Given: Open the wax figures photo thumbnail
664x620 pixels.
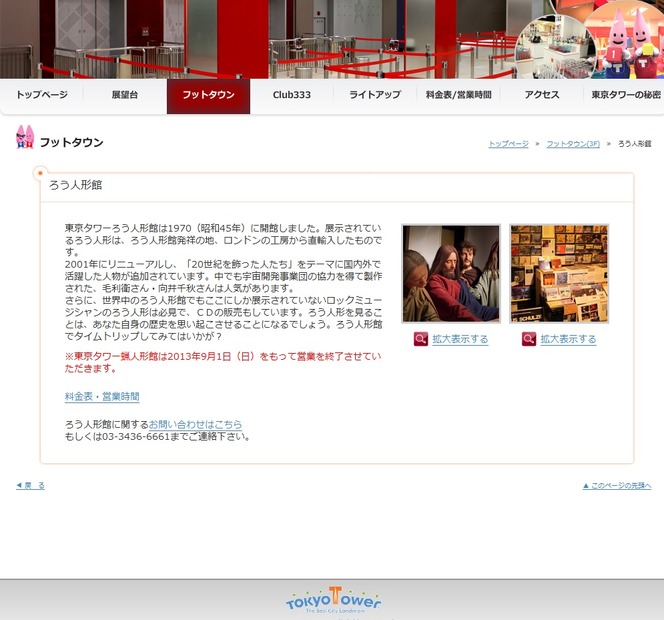Looking at the screenshot, I should pyautogui.click(x=451, y=274).
